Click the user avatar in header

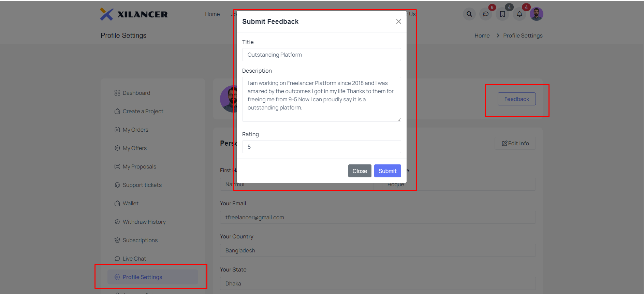tap(537, 14)
